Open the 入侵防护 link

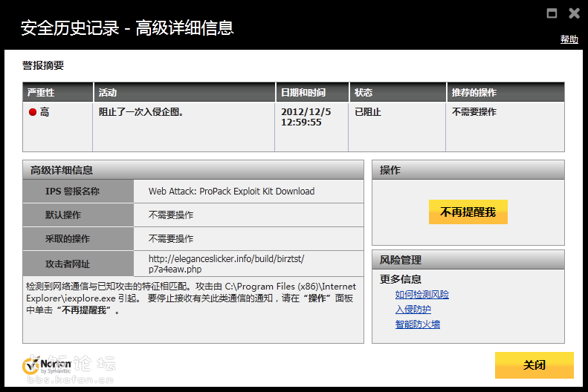click(x=413, y=310)
